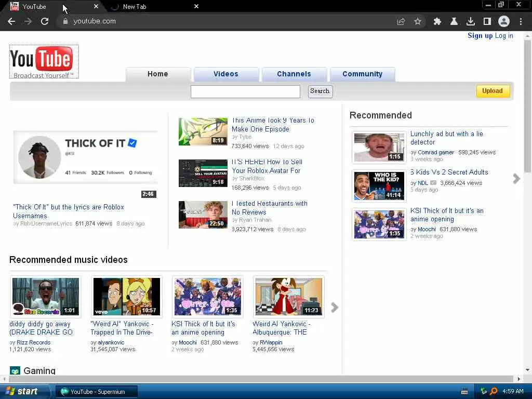Open 'diddy diddy go away' video title
The height and width of the screenshot is (399, 532).
click(41, 328)
